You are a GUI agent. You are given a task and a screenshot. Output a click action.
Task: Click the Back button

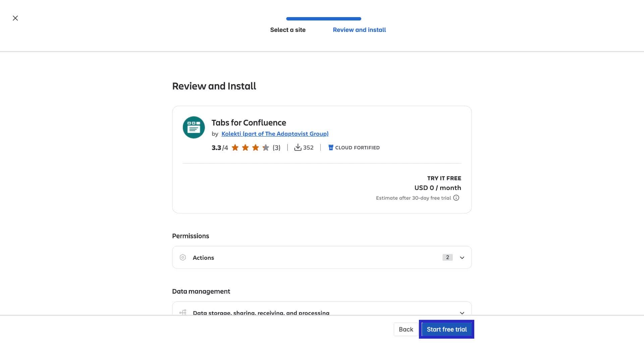(406, 329)
